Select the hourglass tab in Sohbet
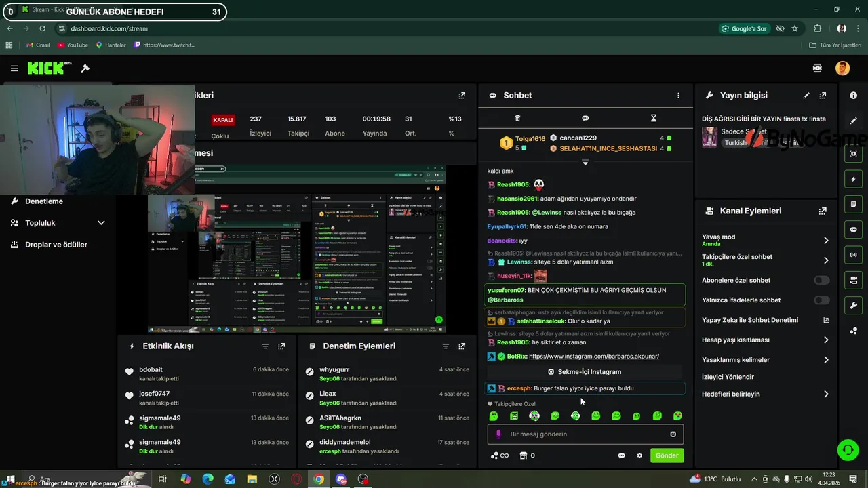 654,118
